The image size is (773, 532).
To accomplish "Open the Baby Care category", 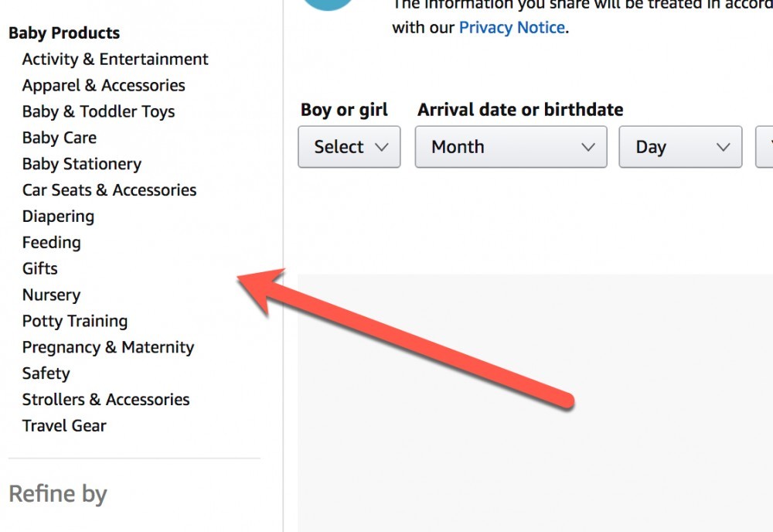I will click(x=59, y=138).
